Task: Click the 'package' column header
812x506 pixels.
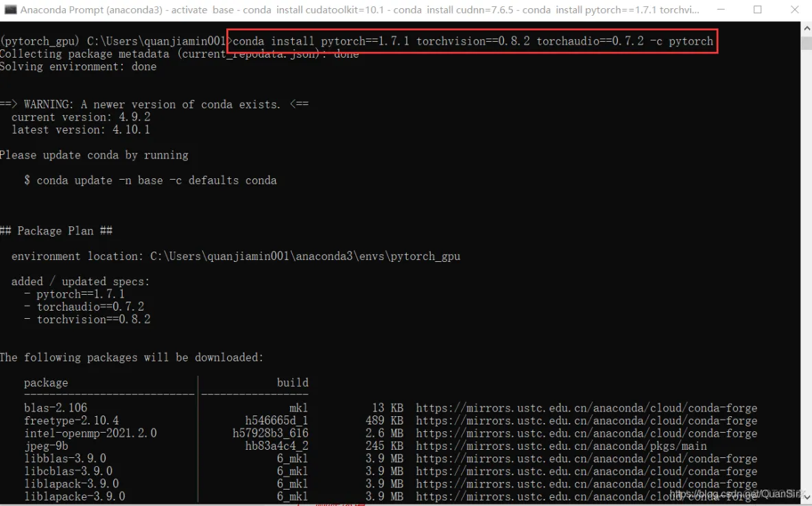Action: (x=46, y=383)
